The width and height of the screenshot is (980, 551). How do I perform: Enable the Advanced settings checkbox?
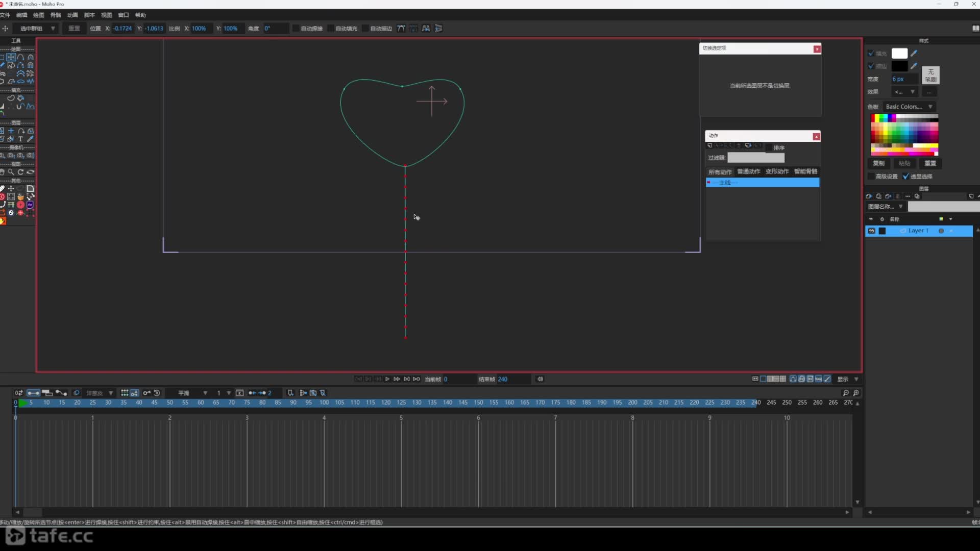[x=871, y=177]
